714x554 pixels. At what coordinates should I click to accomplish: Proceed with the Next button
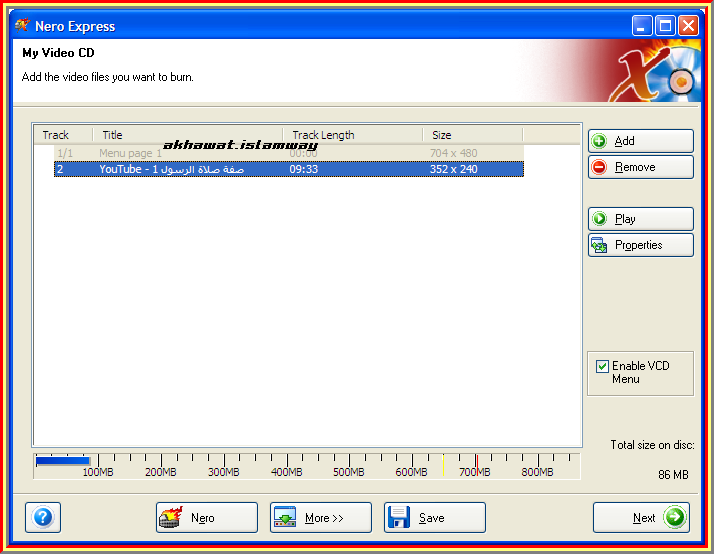click(641, 517)
